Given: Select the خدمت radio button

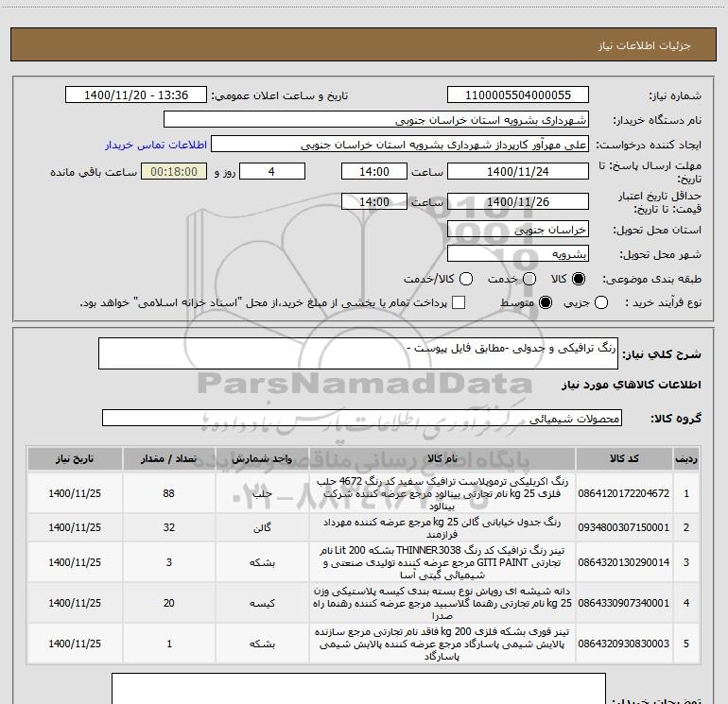Looking at the screenshot, I should click(x=529, y=279).
